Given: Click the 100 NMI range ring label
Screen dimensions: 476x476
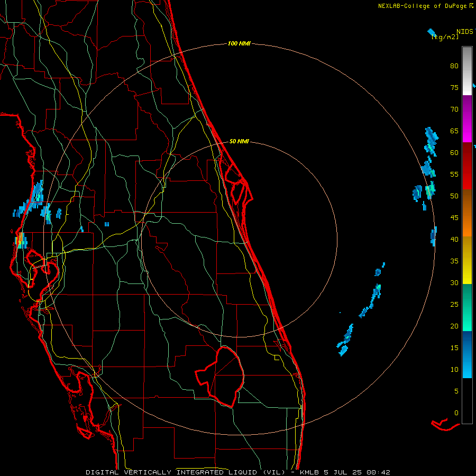Looking at the screenshot, I should 239,44.
